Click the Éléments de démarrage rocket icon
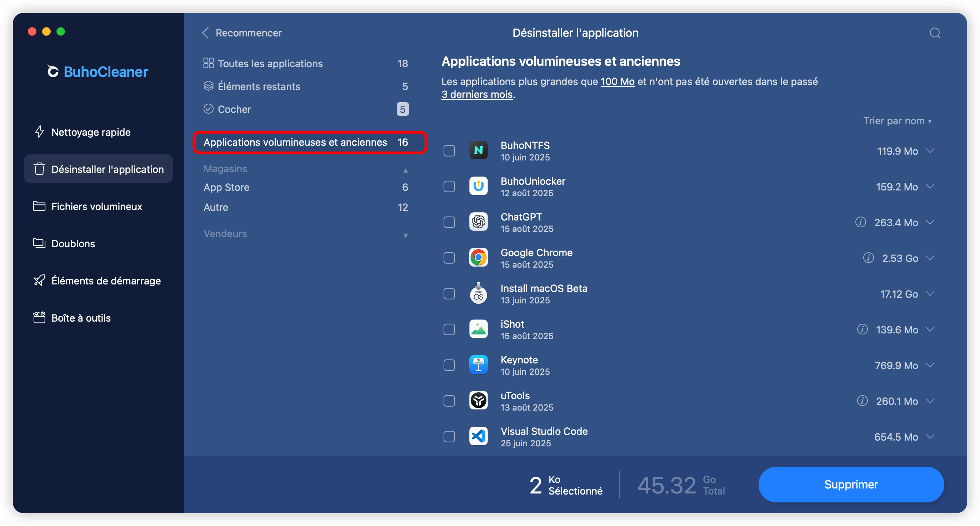Screen dimensions: 980x526 (x=39, y=280)
